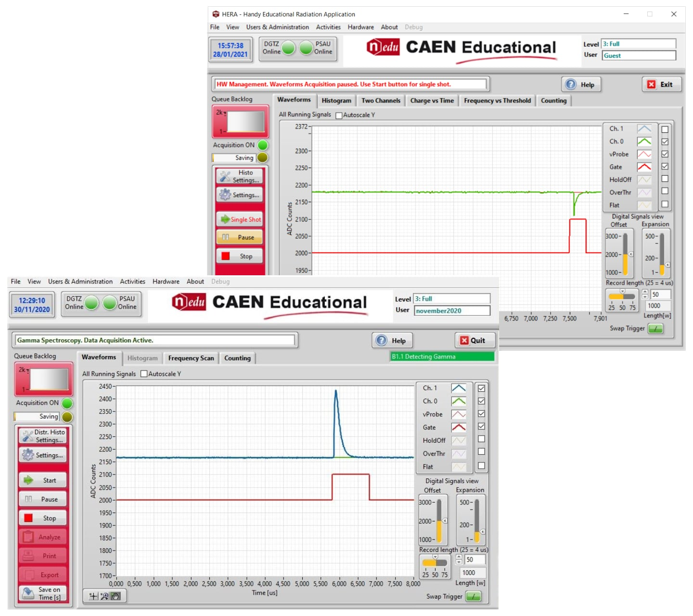Open the Activities menu in the HERA window
Viewport: 693px width, 616px height.
point(328,27)
